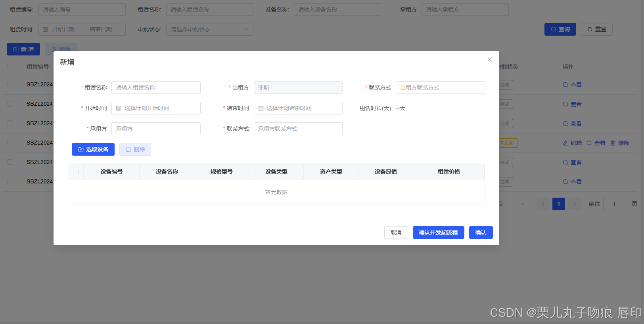Toggle the select-all checkbox in device table header
This screenshot has height=324, width=644.
[x=76, y=172]
